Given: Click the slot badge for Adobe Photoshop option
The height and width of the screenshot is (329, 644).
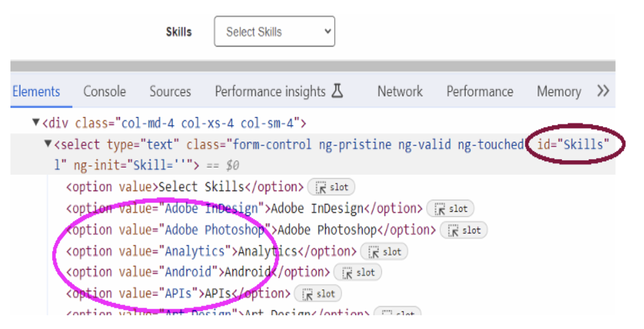Looking at the screenshot, I should coord(464,230).
